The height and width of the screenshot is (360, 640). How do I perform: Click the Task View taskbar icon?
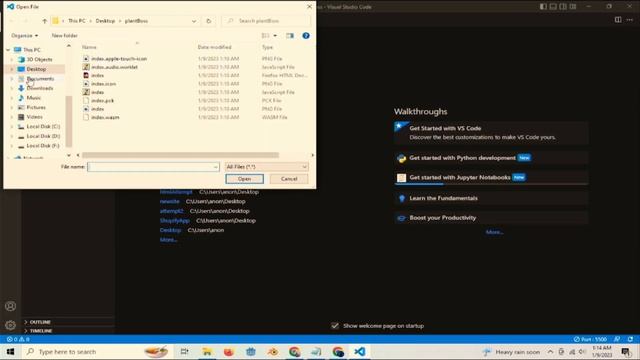[184, 351]
